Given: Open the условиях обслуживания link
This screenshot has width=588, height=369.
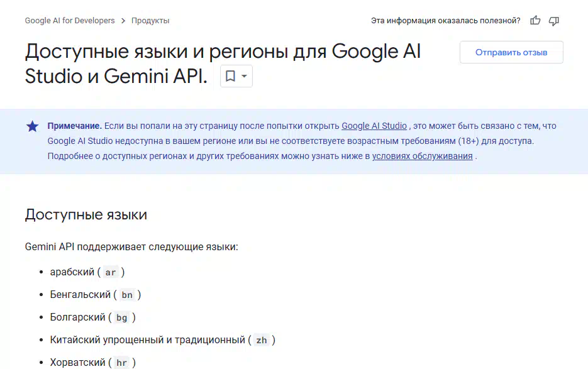Looking at the screenshot, I should coord(422,156).
